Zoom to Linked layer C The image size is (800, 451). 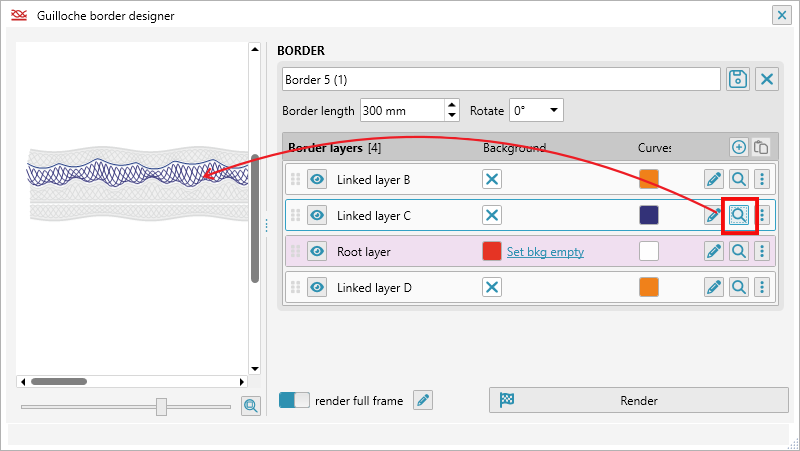click(739, 215)
